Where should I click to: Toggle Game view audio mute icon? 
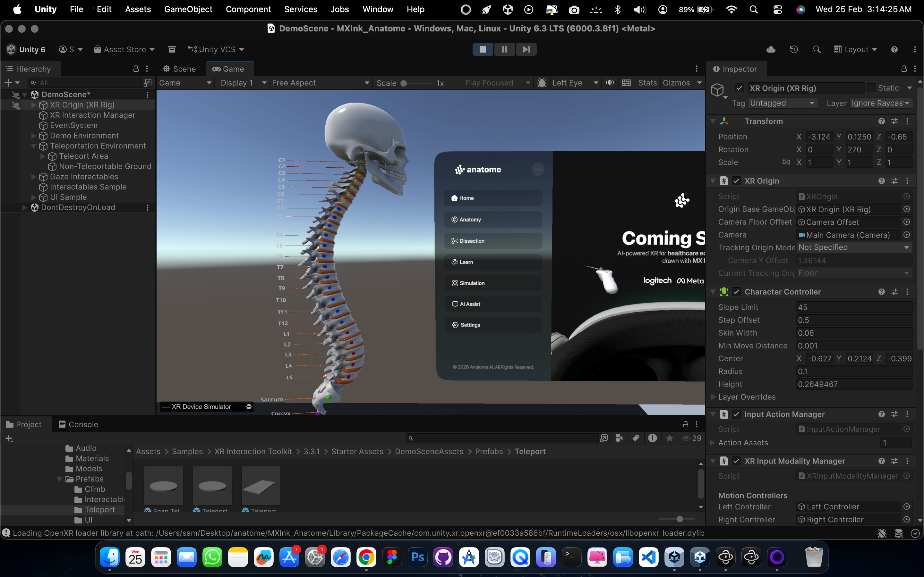click(x=610, y=83)
